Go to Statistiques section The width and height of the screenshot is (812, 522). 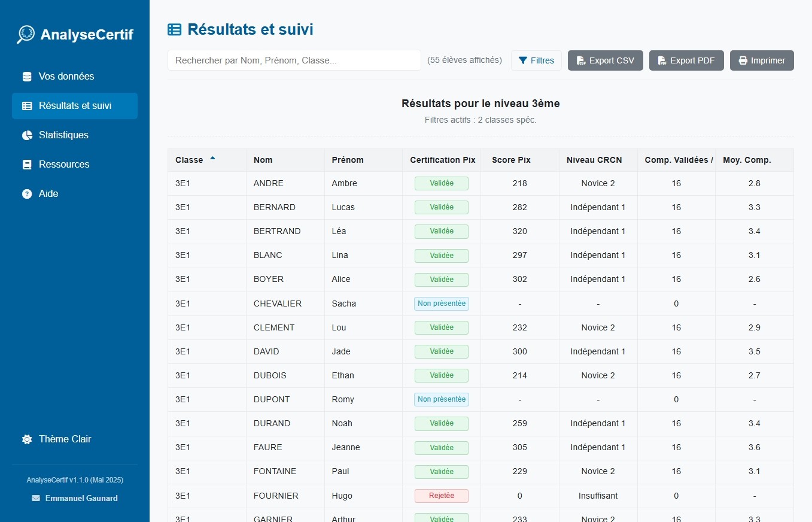point(75,135)
